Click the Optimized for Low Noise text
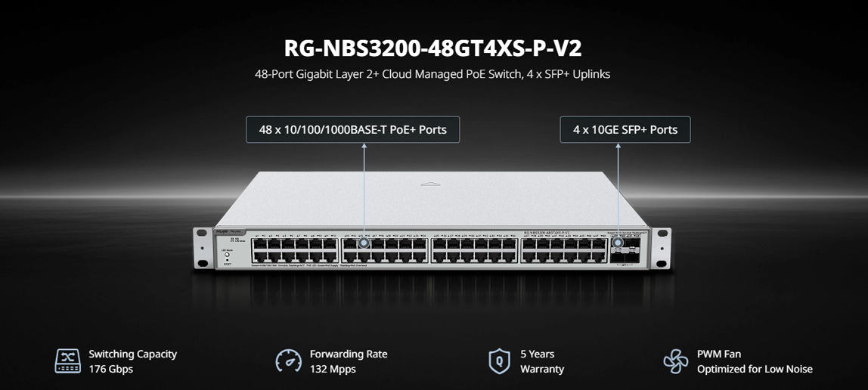The height and width of the screenshot is (390, 868). (755, 369)
